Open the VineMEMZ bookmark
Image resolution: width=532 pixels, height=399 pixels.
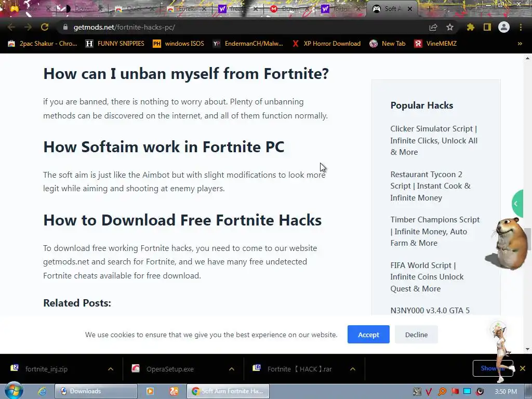[435, 44]
